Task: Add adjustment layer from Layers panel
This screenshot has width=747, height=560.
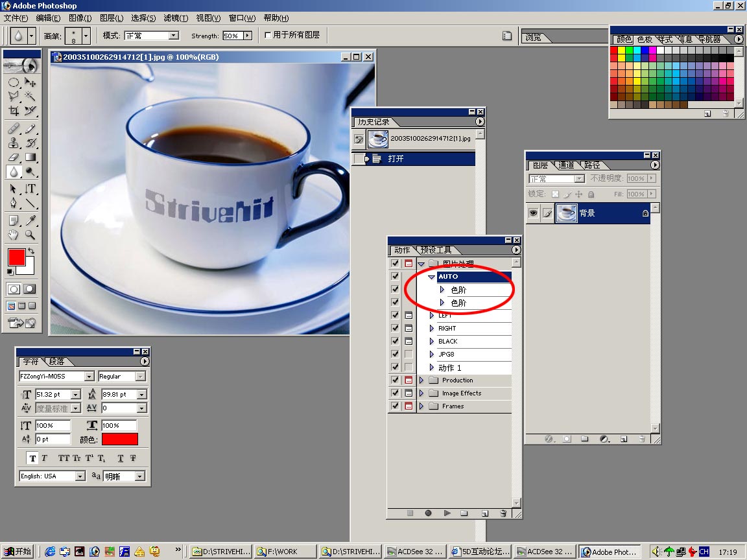Action: tap(604, 439)
